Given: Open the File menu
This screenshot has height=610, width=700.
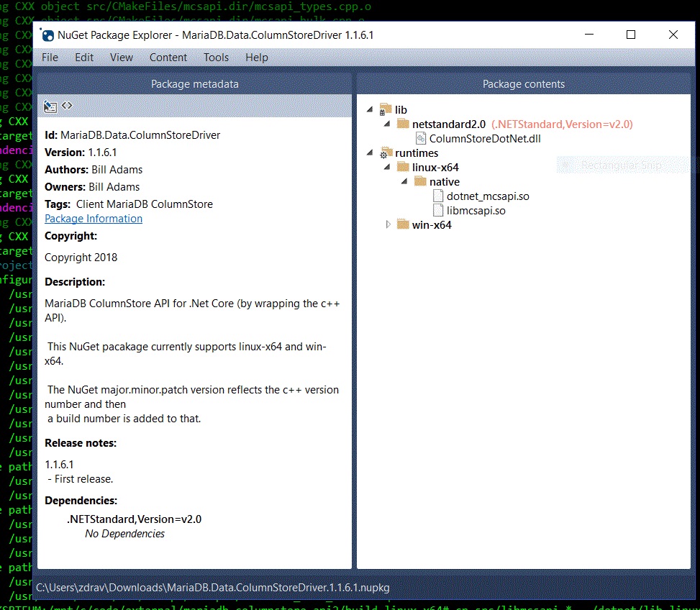Looking at the screenshot, I should [50, 58].
